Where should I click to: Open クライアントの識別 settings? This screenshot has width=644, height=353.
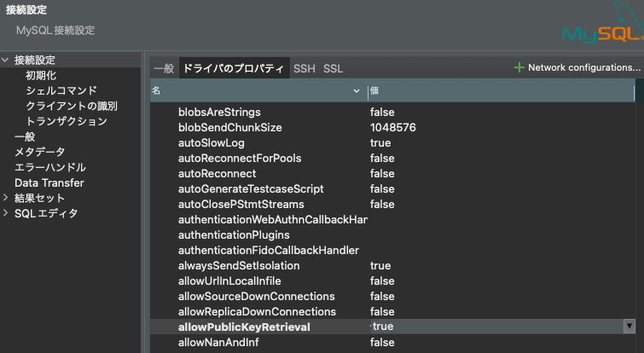72,106
